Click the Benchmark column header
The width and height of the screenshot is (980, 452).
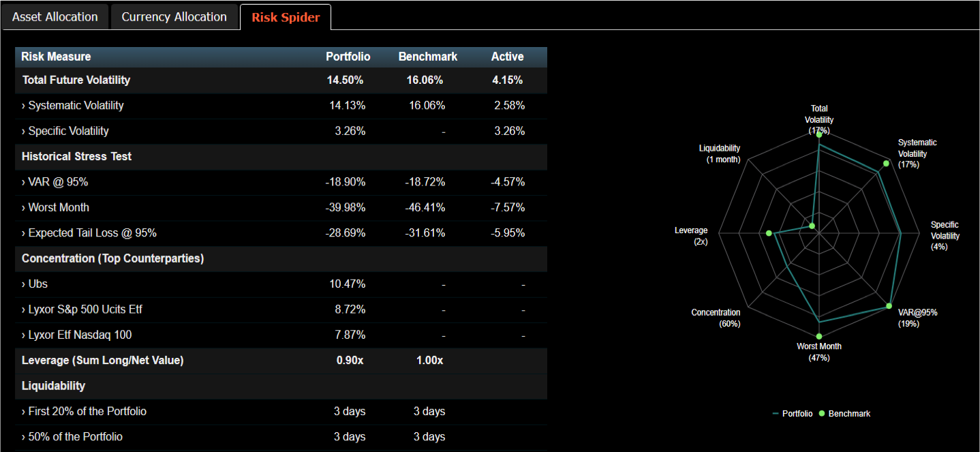[428, 57]
